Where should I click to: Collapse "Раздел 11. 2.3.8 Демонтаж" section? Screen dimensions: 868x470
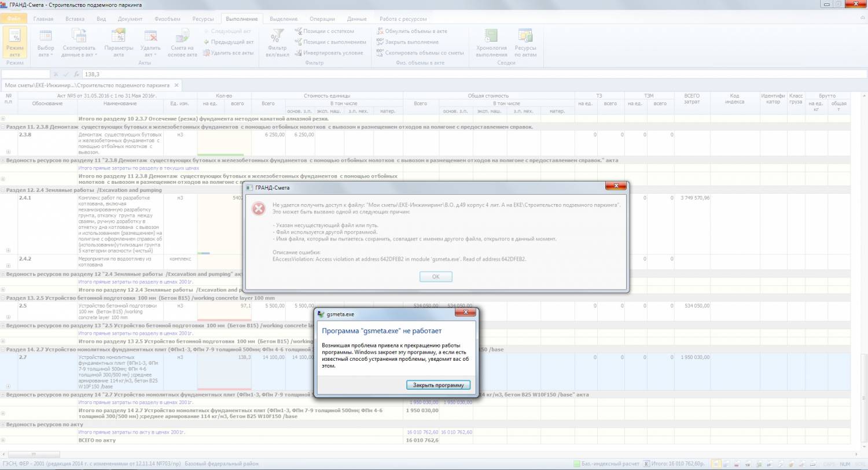3,127
